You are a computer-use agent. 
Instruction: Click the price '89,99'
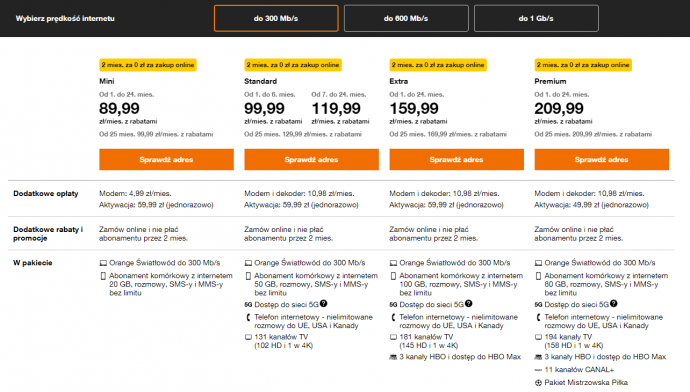click(x=119, y=108)
